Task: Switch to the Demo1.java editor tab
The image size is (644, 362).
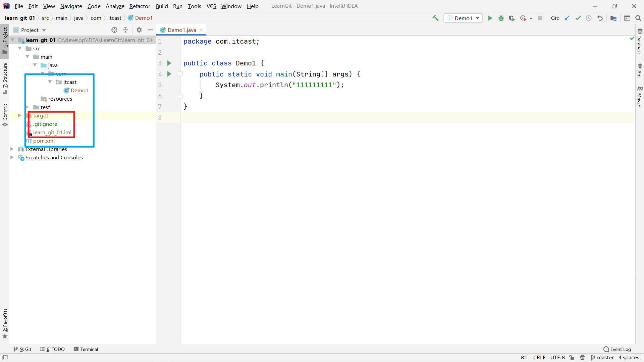Action: click(181, 30)
